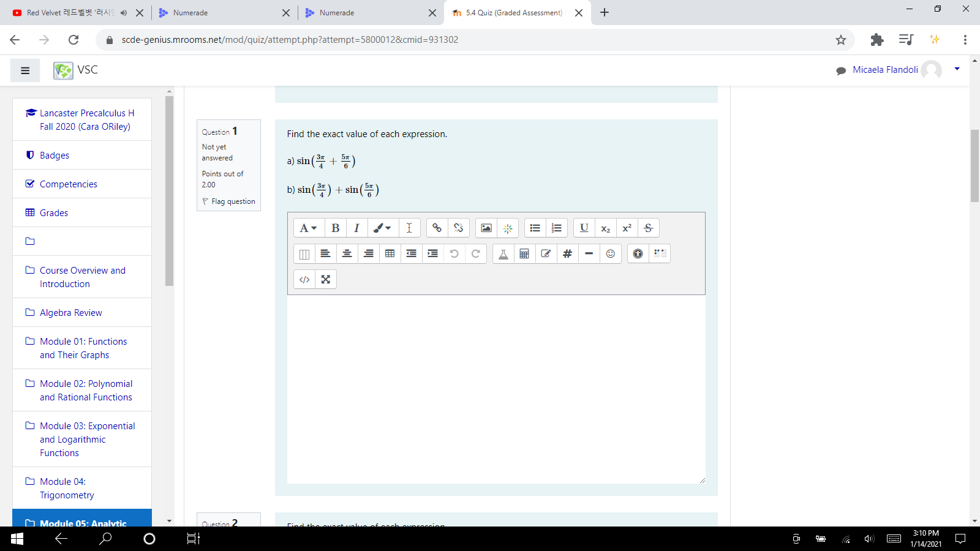Open the HTML source code view
This screenshot has width=980, height=551.
coord(304,279)
